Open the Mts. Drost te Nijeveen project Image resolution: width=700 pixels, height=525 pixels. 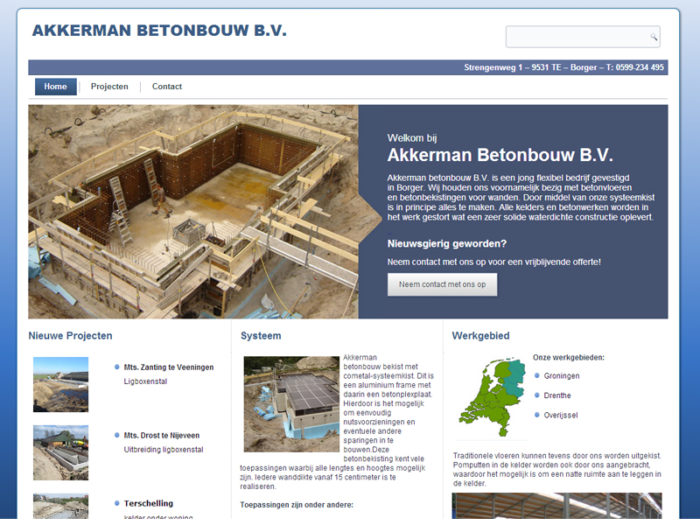point(162,435)
